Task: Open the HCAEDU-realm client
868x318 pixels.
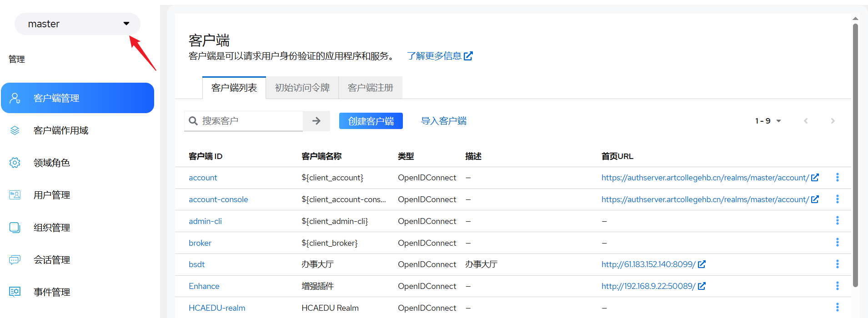Action: point(217,308)
